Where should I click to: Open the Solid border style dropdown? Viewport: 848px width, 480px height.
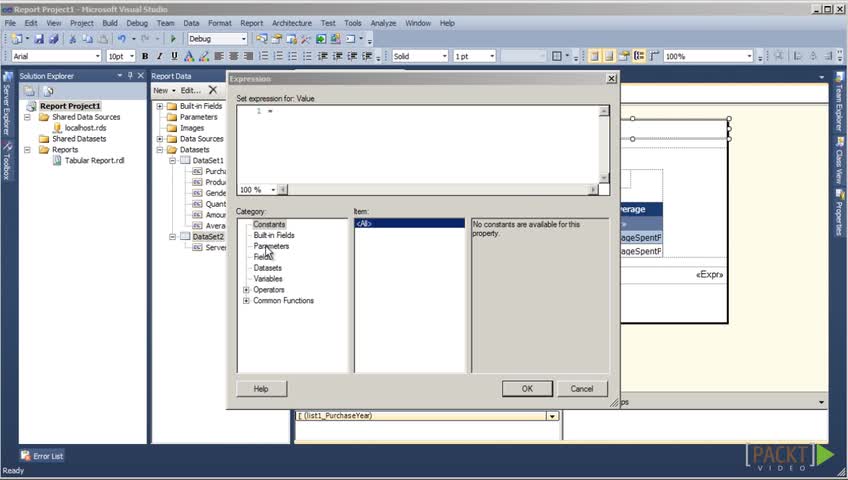coord(445,56)
